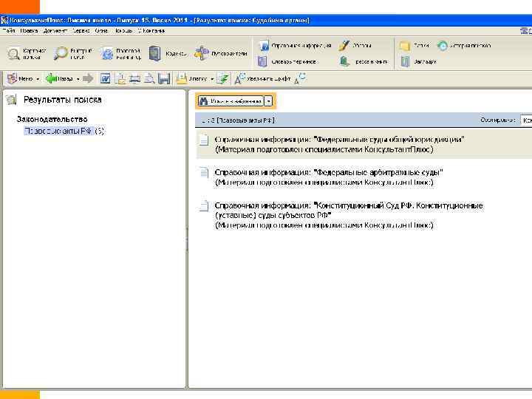Click Увеличить шрифт to enlarge font

tap(263, 79)
